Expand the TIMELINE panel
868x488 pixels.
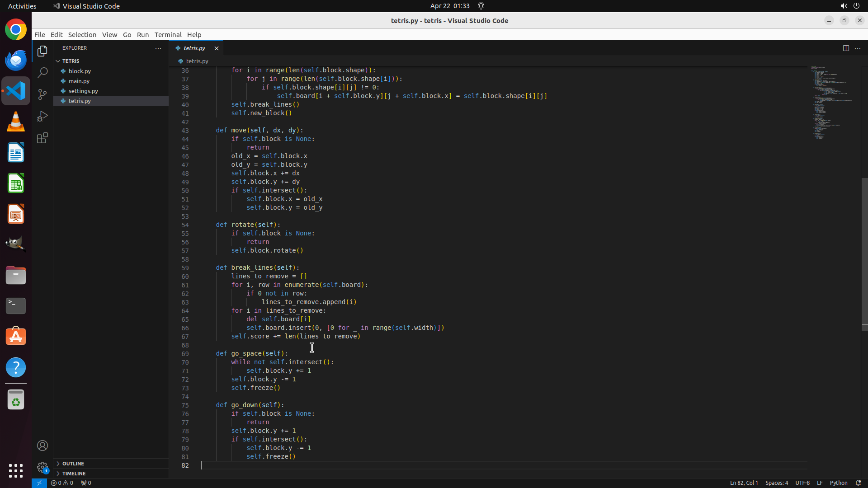coord(74,474)
